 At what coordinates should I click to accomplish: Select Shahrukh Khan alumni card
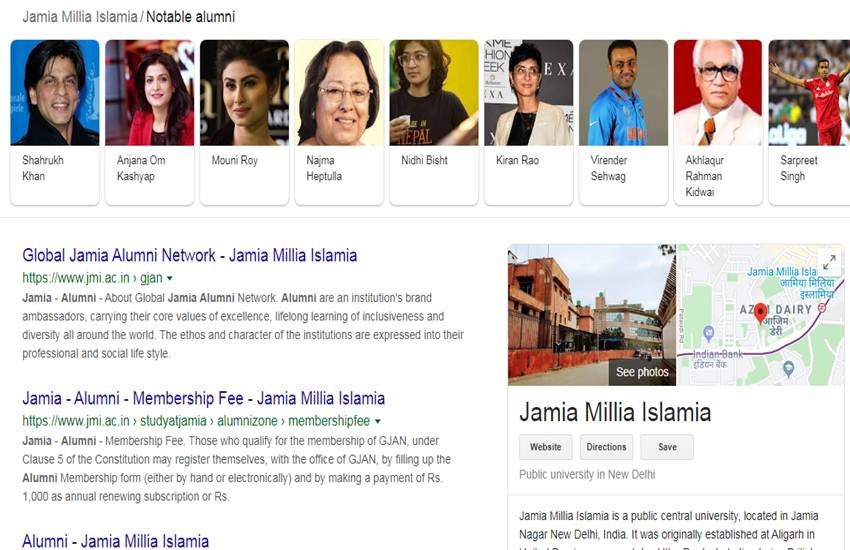pos(55,122)
